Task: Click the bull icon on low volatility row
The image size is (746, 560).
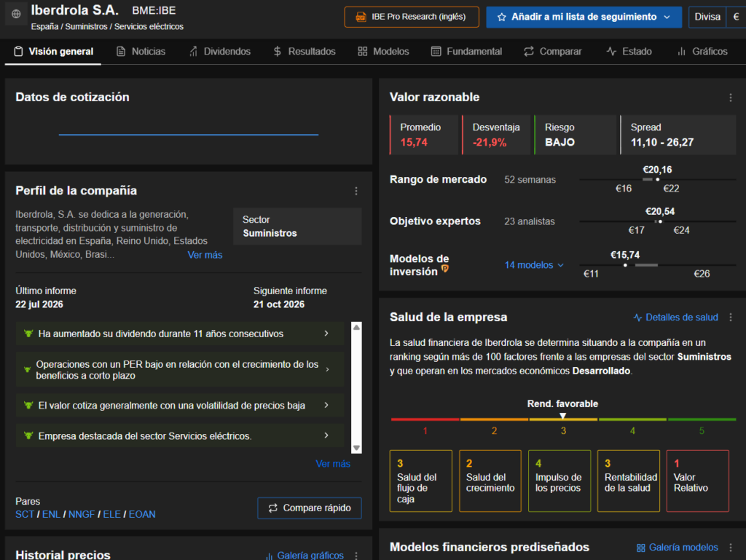Action: coord(28,406)
